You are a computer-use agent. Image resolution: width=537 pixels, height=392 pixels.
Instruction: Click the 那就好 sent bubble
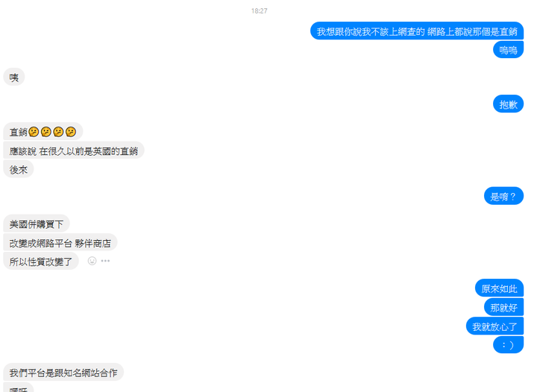click(x=503, y=307)
